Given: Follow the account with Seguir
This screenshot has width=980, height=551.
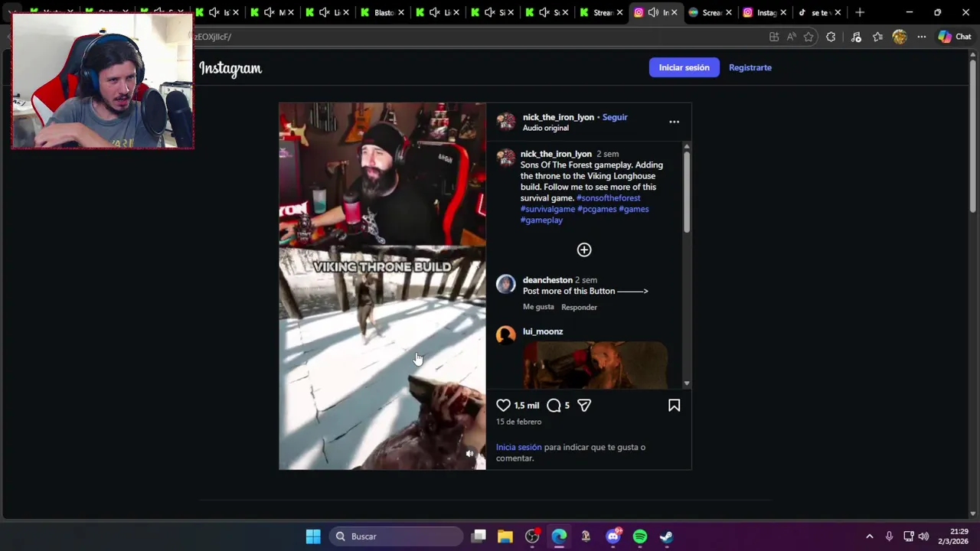Looking at the screenshot, I should tap(615, 117).
